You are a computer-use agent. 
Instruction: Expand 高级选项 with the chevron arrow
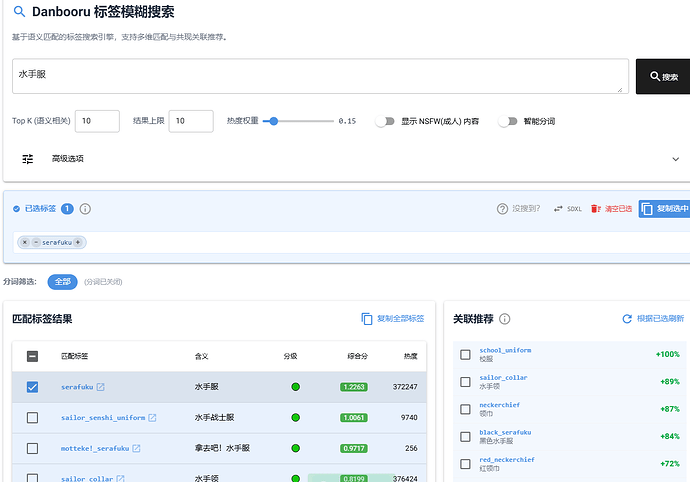(675, 159)
